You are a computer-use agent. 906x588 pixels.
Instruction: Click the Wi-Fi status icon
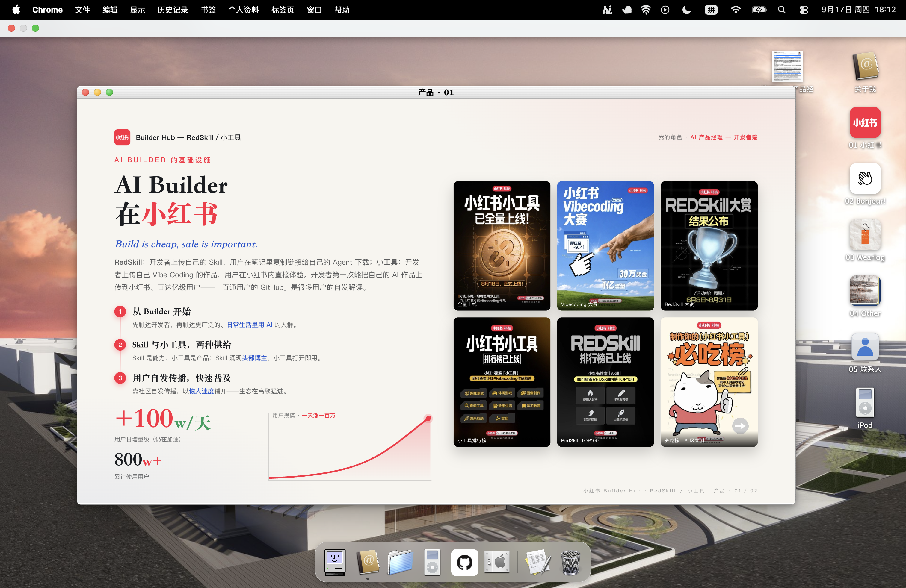(736, 10)
